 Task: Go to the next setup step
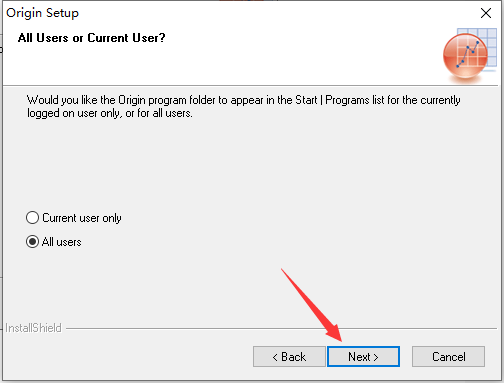(x=363, y=357)
